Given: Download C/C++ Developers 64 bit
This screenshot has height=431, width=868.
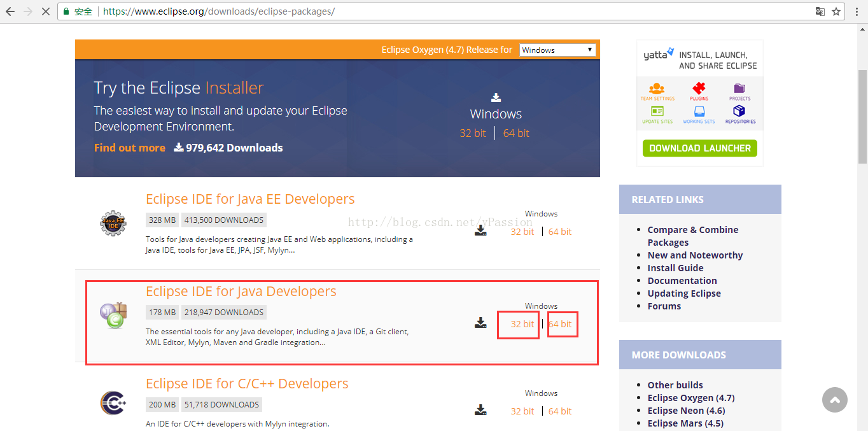Looking at the screenshot, I should pyautogui.click(x=560, y=411).
